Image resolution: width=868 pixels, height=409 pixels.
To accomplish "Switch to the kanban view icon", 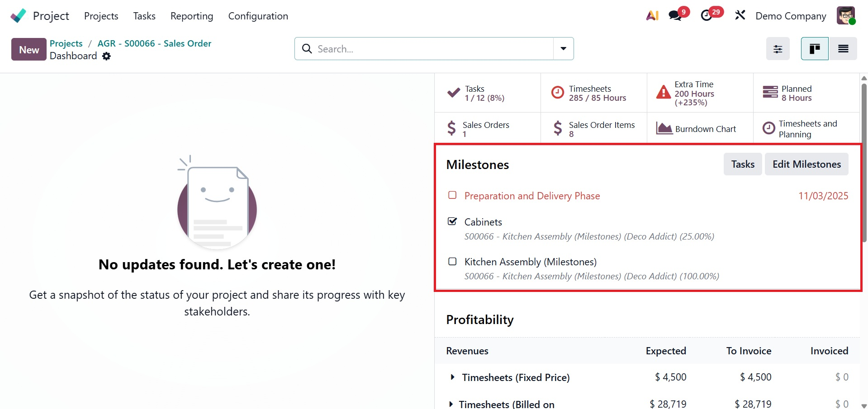I will pos(815,49).
